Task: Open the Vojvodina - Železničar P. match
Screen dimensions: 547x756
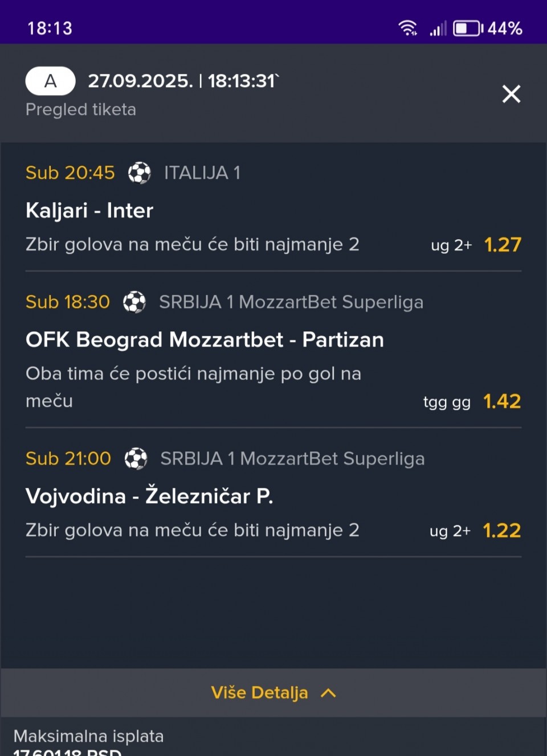Action: click(x=149, y=496)
